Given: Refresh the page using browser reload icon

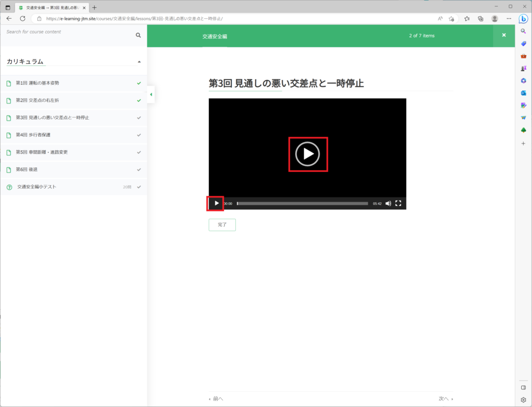Looking at the screenshot, I should click(x=22, y=18).
